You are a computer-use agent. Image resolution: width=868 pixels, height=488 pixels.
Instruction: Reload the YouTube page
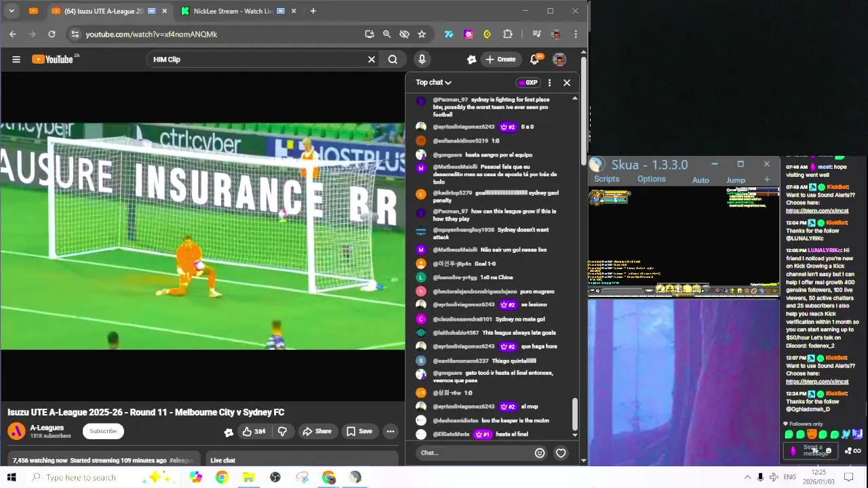52,34
